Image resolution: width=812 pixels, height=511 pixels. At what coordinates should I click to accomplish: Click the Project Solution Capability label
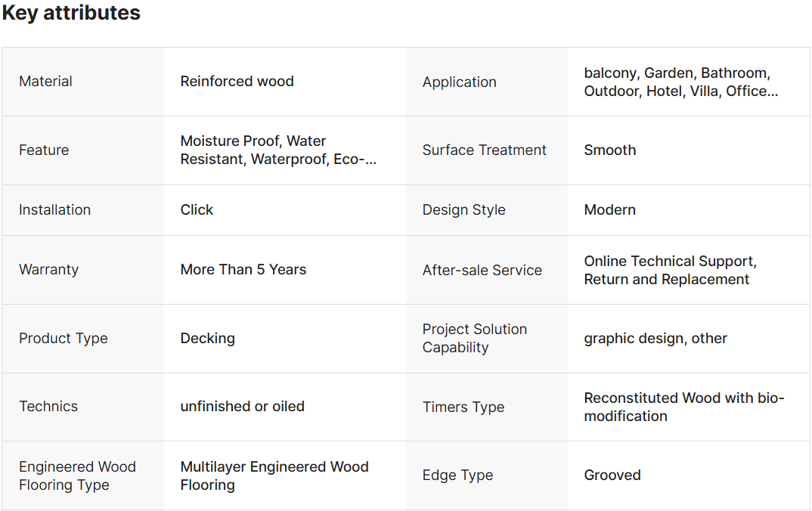pos(474,339)
